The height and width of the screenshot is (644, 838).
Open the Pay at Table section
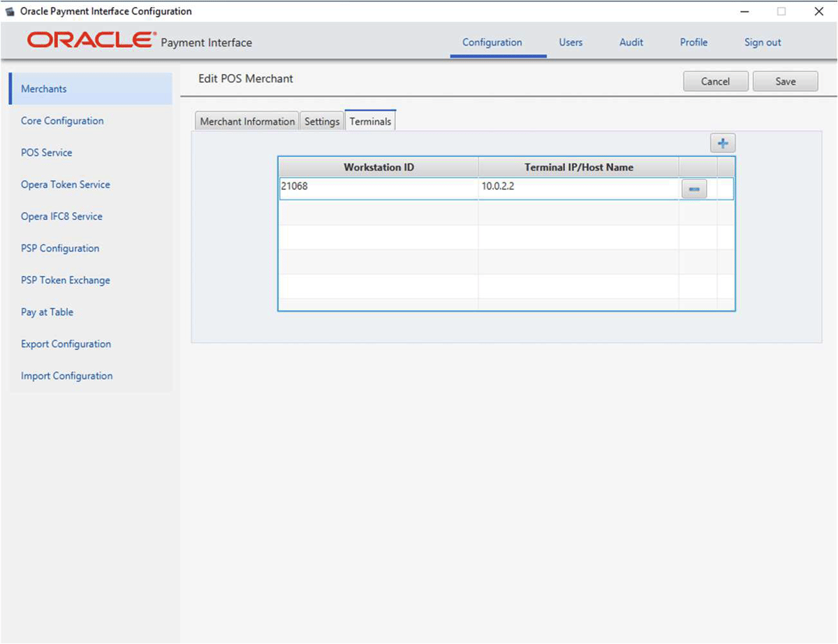(47, 312)
